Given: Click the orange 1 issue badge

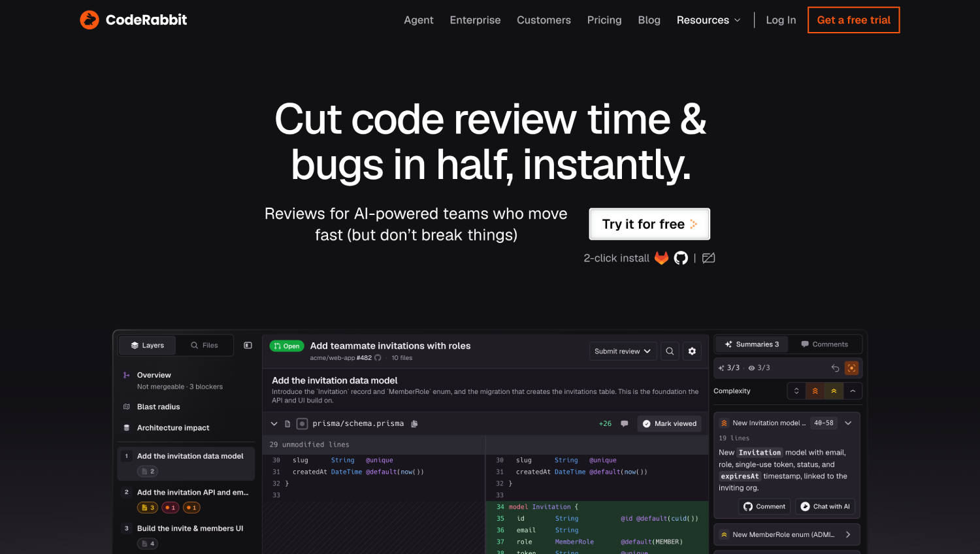Looking at the screenshot, I should coord(191,508).
